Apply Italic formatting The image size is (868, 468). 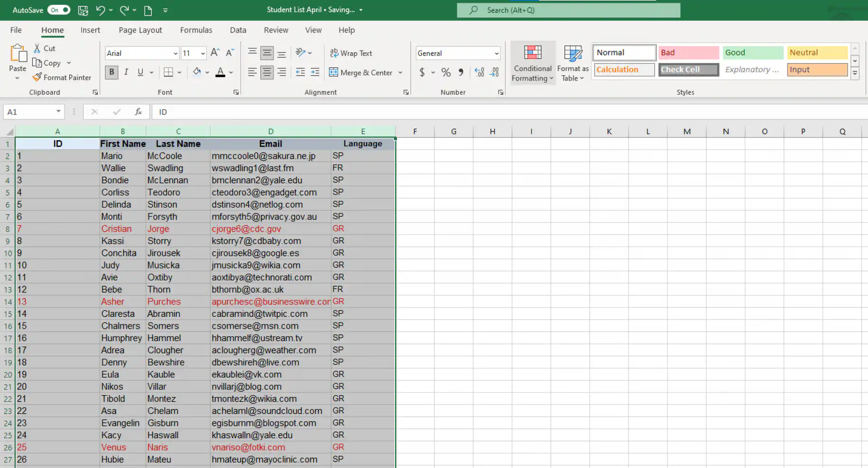(x=126, y=72)
